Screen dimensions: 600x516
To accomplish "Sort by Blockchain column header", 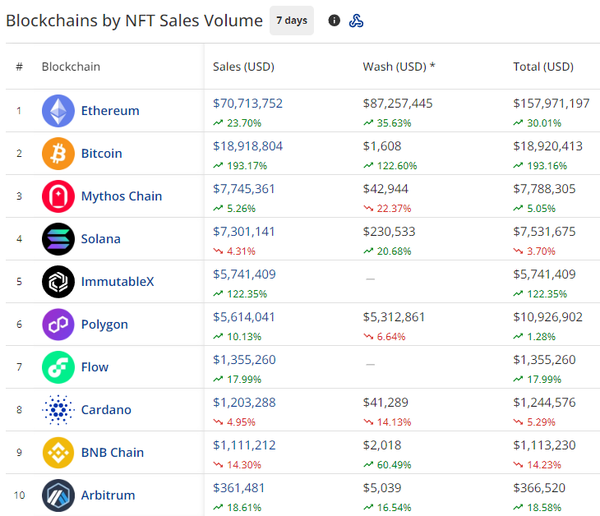I will (71, 67).
